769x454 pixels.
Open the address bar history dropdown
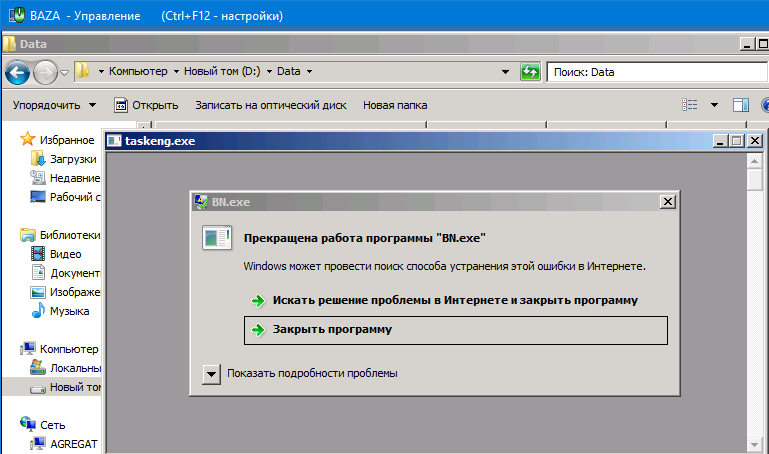tap(505, 72)
